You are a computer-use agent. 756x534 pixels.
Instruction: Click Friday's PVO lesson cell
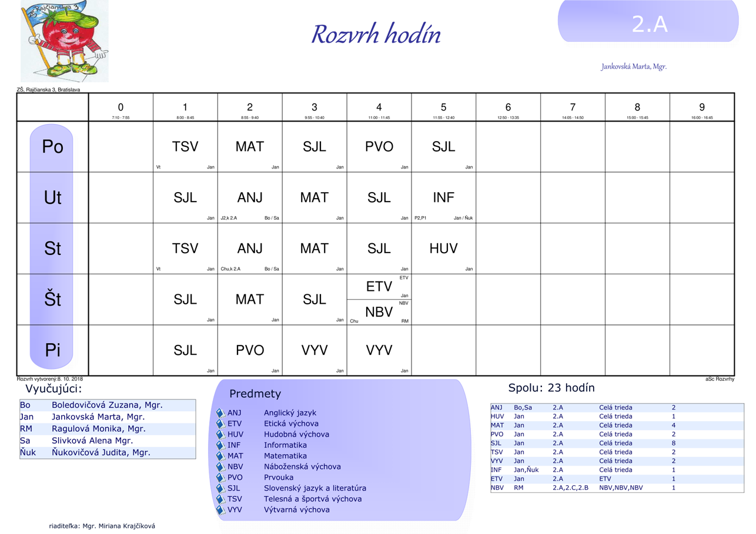(x=250, y=351)
